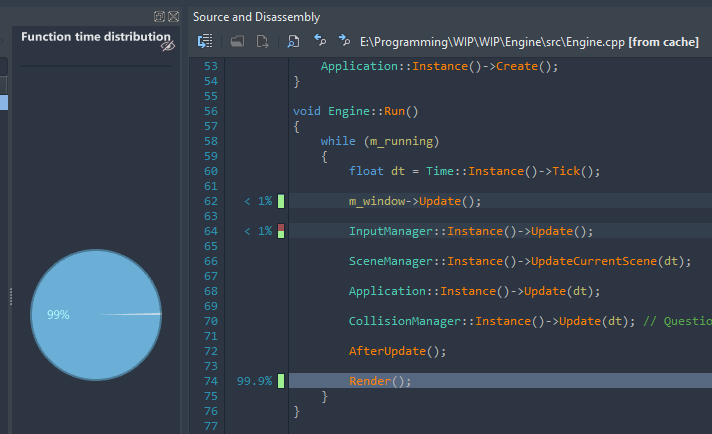Click the < 1% value on line 62
This screenshot has width=712, height=434.
click(x=258, y=201)
